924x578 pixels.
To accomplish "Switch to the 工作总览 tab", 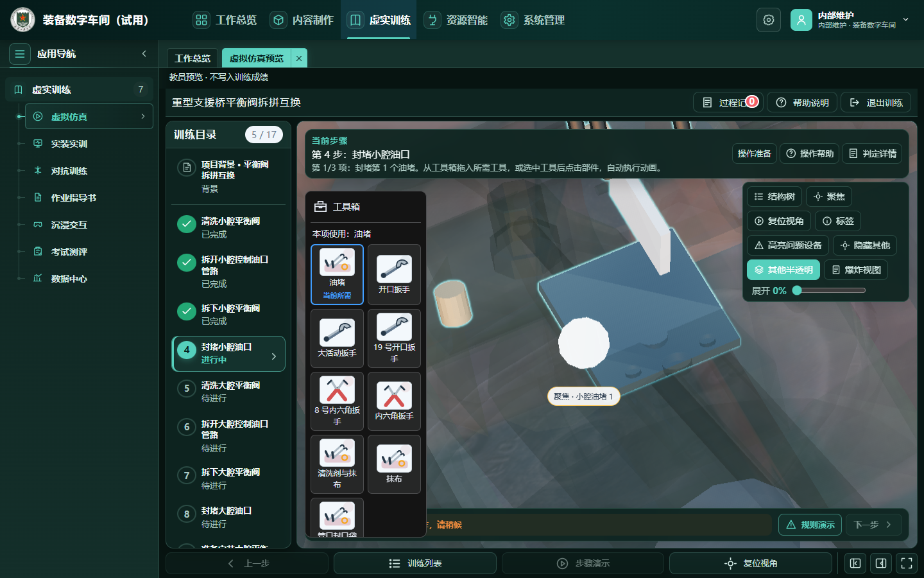I will click(193, 58).
